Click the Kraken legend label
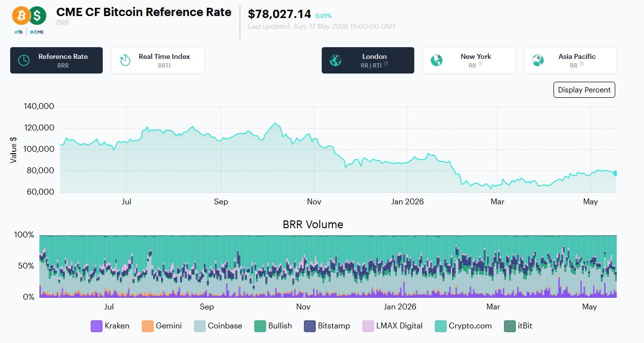This screenshot has height=343, width=644. tap(117, 326)
